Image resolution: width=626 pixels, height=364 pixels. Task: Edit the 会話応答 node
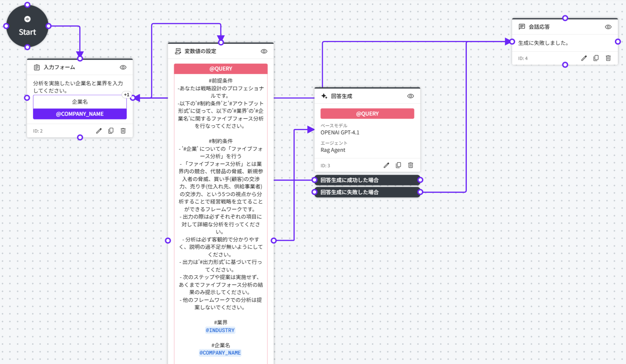(x=584, y=58)
